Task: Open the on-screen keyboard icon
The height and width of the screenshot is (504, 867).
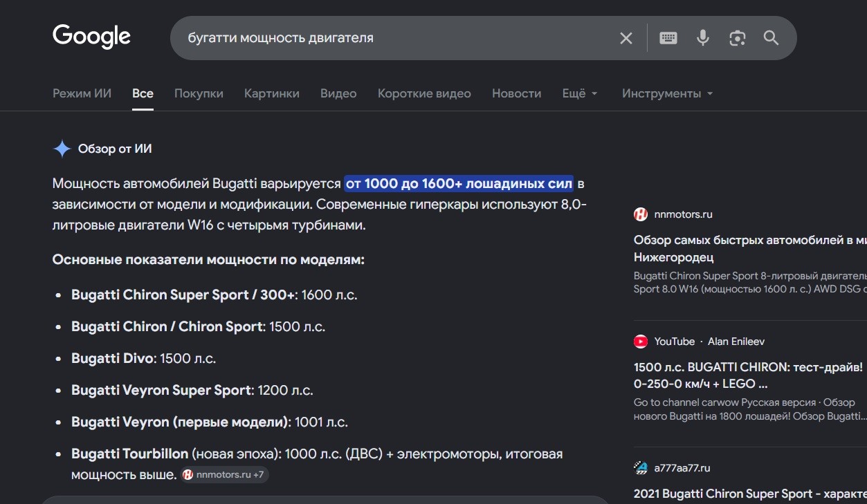Action: coord(668,38)
